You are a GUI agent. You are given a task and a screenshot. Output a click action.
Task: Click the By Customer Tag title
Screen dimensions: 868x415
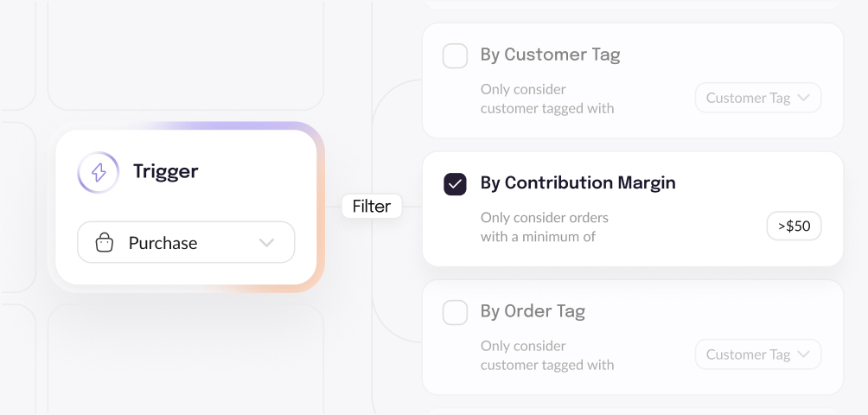[x=550, y=55]
